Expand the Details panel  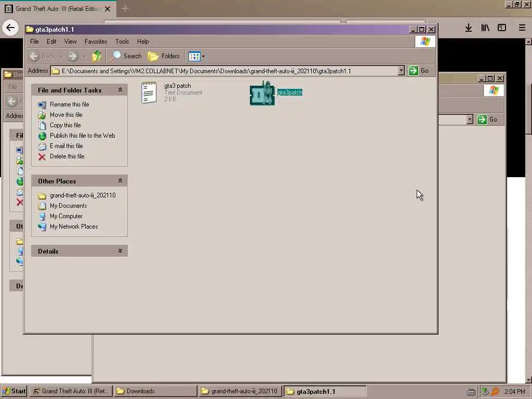120,251
